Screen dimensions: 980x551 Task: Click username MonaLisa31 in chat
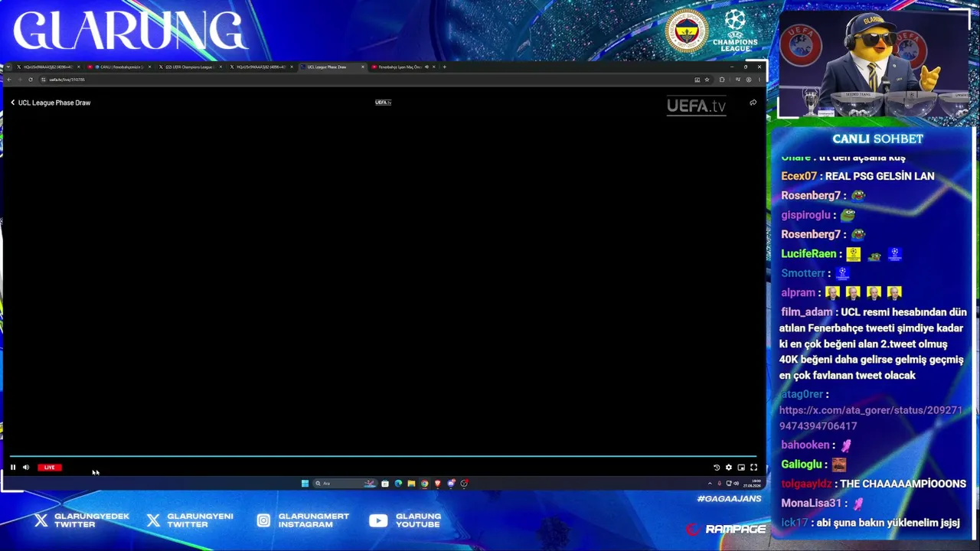[x=811, y=504]
